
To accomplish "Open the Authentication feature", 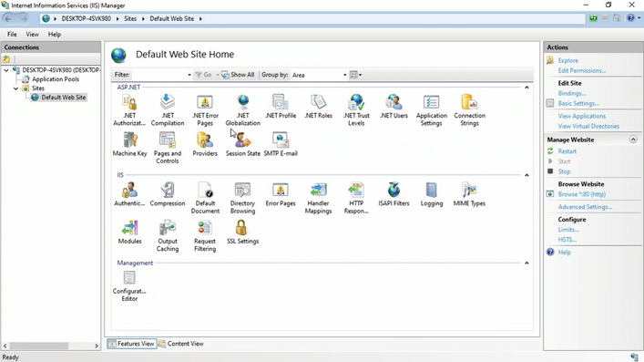I will (129, 194).
